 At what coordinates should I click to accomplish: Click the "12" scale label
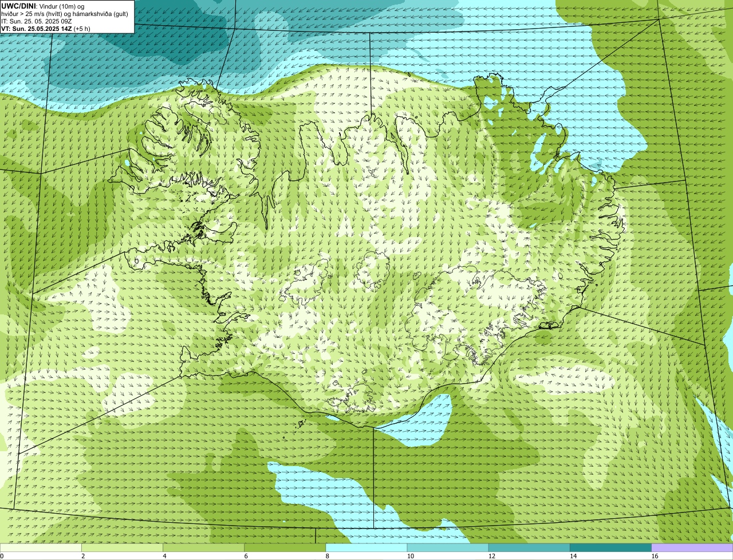(x=492, y=556)
